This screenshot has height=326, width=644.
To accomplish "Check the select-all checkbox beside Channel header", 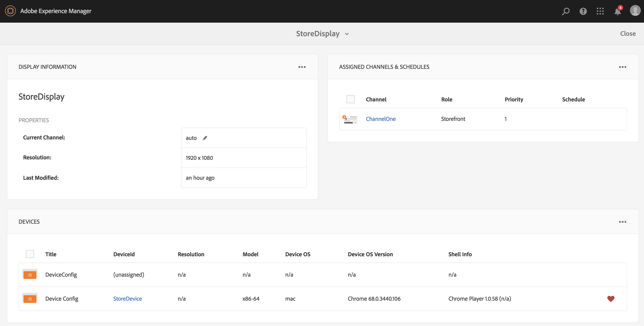I will click(350, 99).
